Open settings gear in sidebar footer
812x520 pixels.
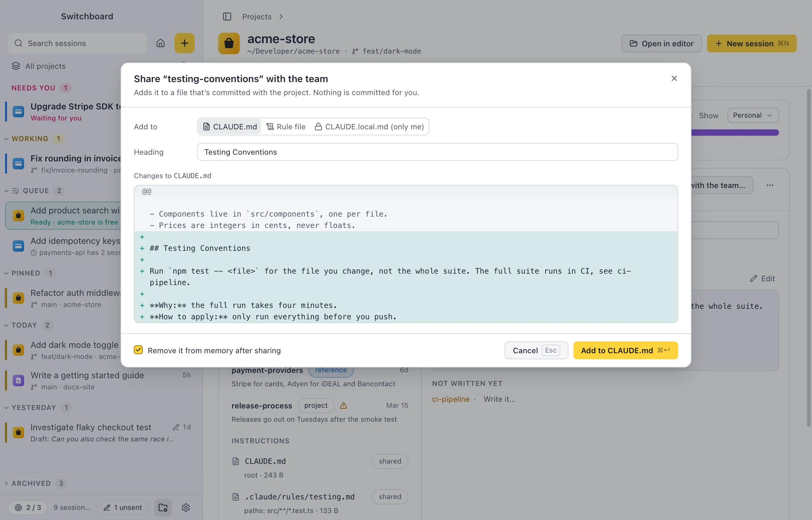[x=186, y=508]
